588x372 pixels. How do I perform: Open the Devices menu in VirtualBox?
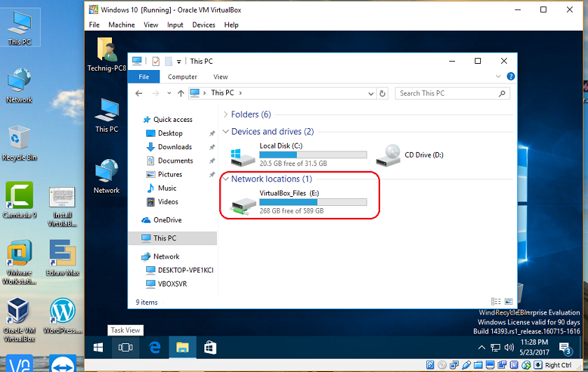click(204, 25)
